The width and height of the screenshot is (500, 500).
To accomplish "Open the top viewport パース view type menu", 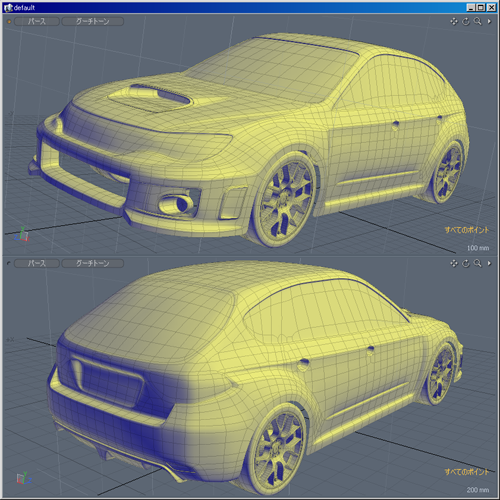I will pyautogui.click(x=37, y=22).
